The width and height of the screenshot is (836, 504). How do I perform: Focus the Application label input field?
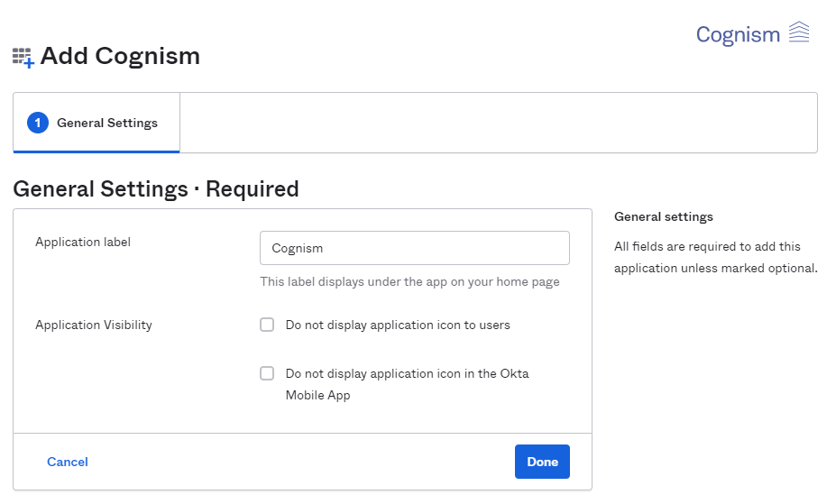click(x=414, y=248)
